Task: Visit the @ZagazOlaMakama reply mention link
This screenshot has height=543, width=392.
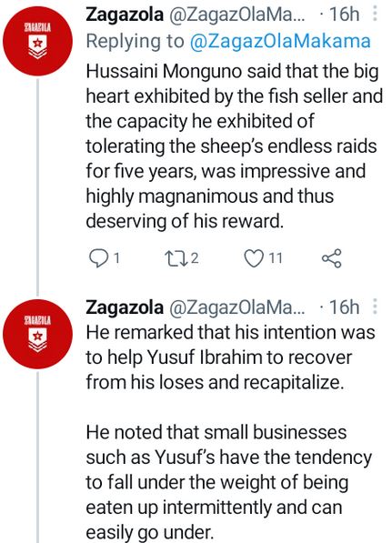Action: tap(280, 41)
